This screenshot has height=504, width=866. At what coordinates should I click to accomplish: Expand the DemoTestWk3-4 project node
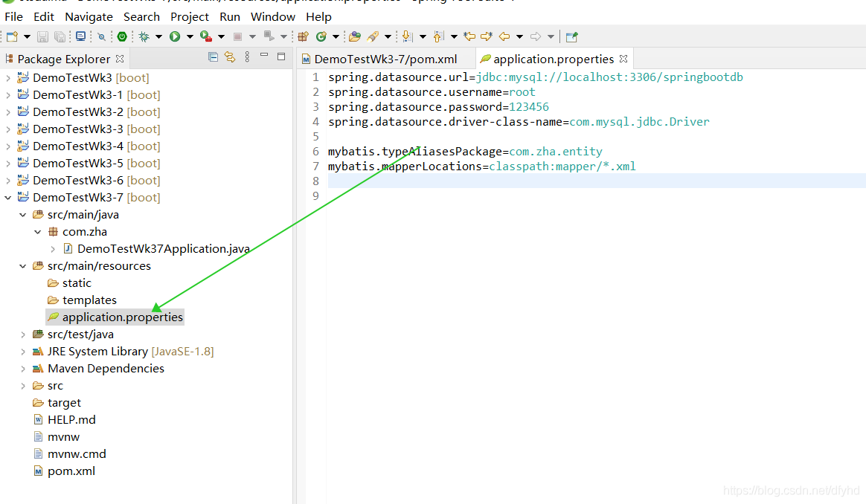(8, 146)
